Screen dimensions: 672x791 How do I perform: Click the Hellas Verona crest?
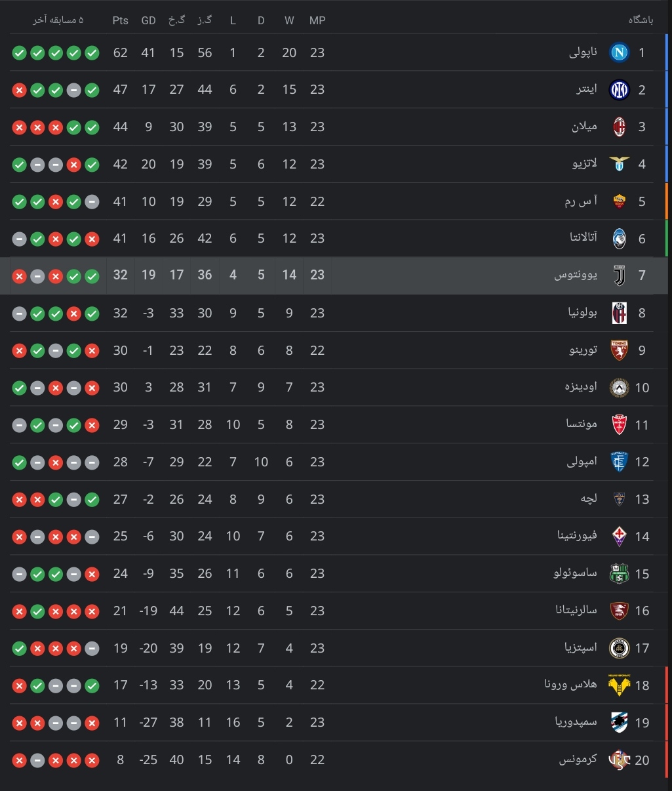click(x=619, y=685)
